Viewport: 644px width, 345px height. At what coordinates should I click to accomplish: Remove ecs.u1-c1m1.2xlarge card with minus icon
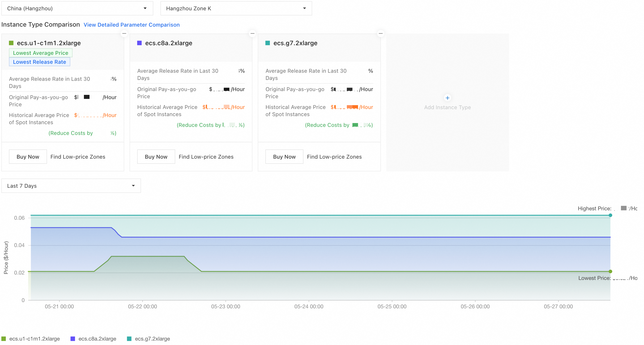(x=124, y=33)
